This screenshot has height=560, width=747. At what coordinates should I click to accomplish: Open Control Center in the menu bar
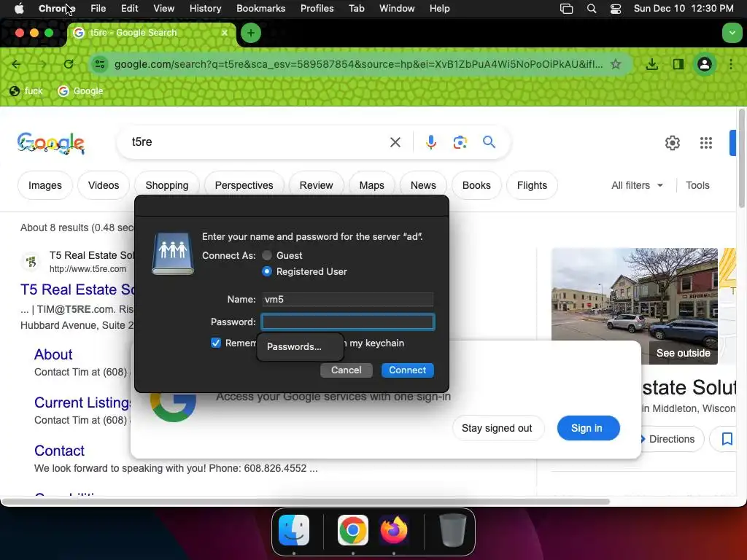point(616,9)
